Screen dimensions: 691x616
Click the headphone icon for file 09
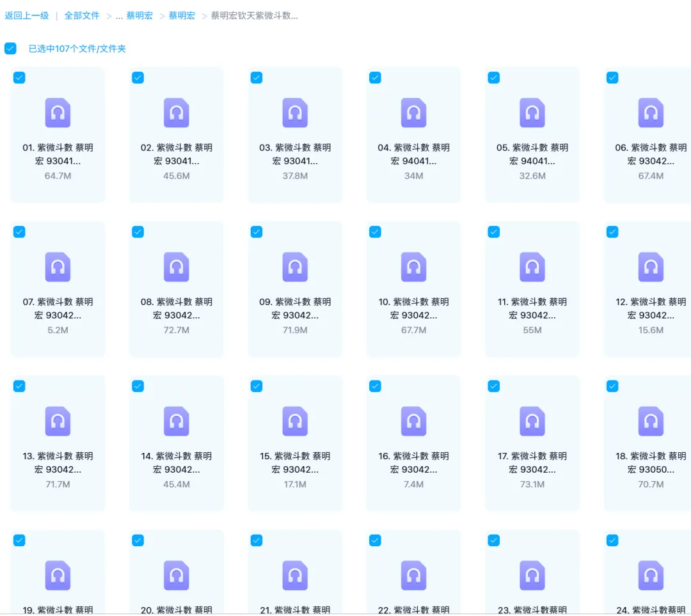point(295,267)
